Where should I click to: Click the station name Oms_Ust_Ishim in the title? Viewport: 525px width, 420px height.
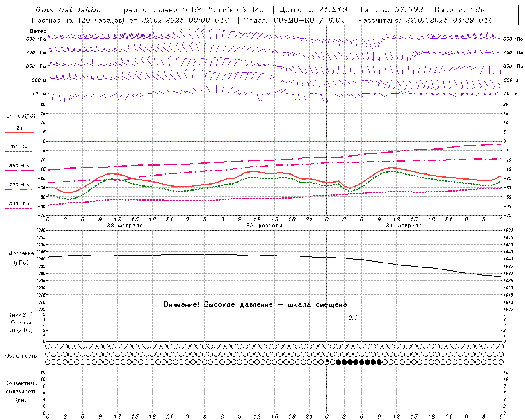(68, 10)
